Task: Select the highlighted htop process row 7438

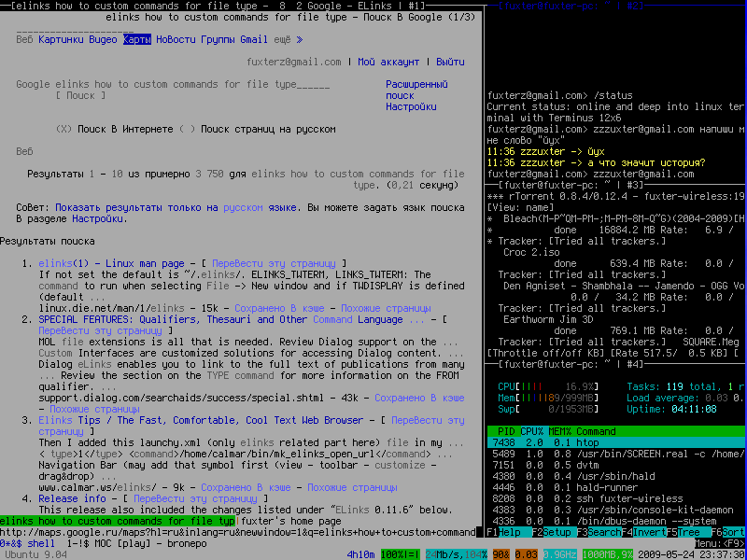Action: pos(617,442)
